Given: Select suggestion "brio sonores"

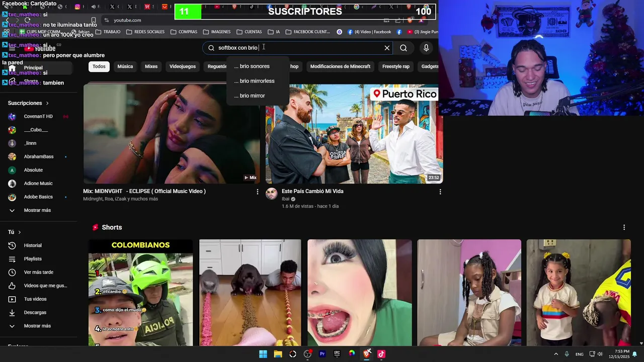Looking at the screenshot, I should click(x=258, y=66).
